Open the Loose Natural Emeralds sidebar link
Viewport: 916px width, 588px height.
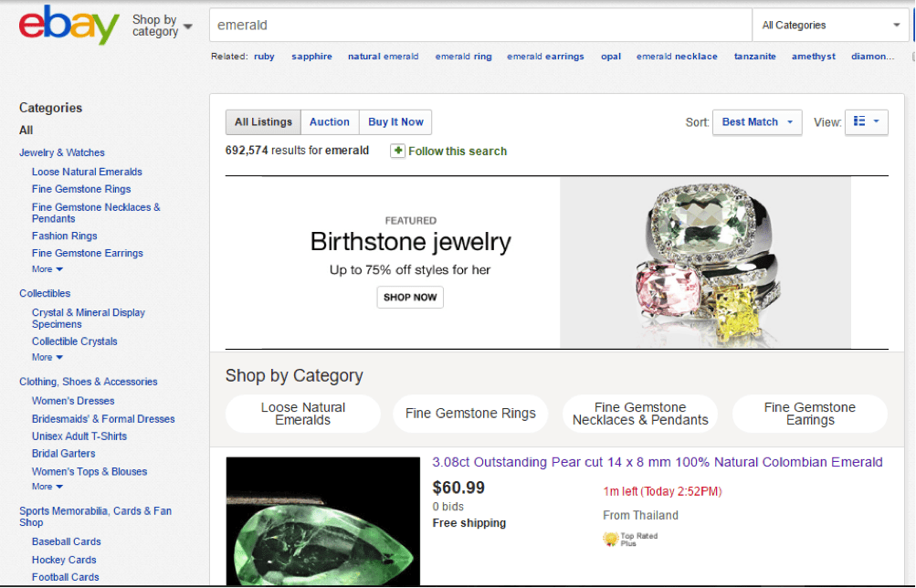[x=87, y=172]
